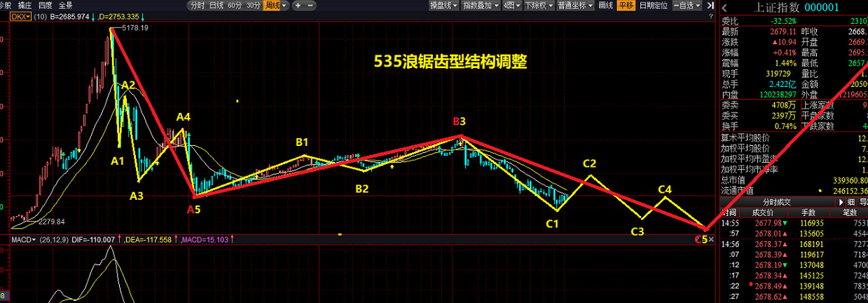Click the 日期定位 button
868x303 pixels.
(x=653, y=6)
